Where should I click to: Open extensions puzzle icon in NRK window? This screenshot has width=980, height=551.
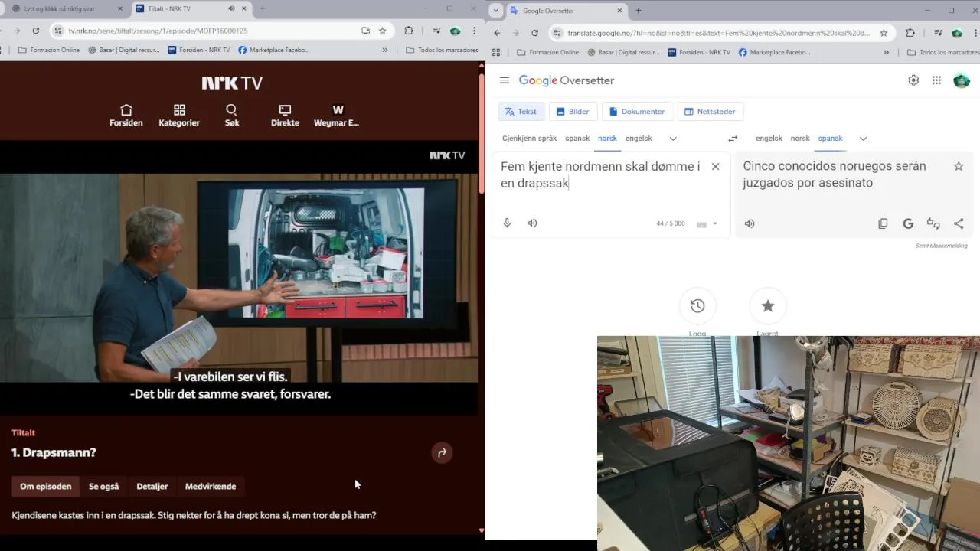[408, 31]
